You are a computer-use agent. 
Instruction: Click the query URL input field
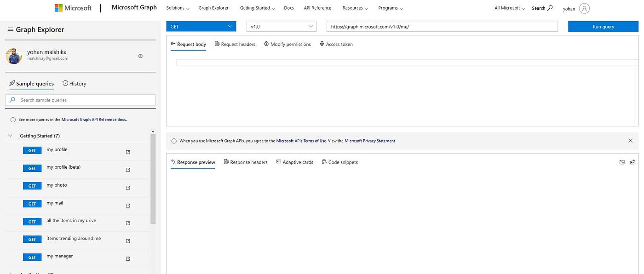point(442,27)
